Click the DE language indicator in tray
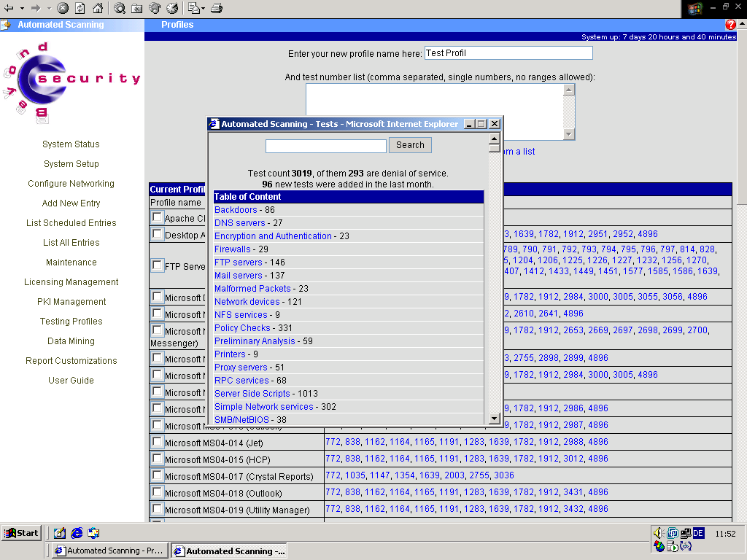The image size is (747, 560). tap(698, 533)
